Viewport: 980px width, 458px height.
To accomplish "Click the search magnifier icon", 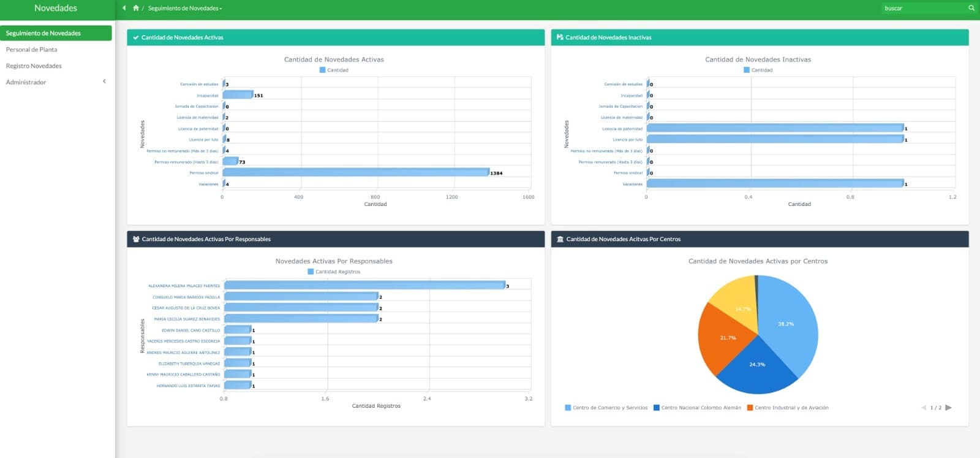I will pos(971,8).
